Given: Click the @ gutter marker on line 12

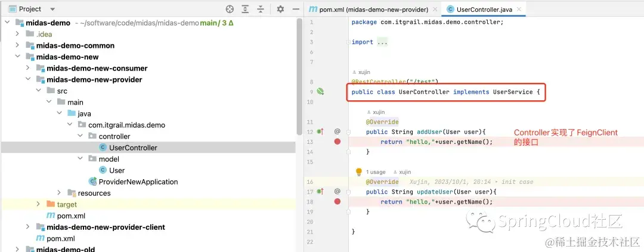Looking at the screenshot, I should tap(337, 131).
